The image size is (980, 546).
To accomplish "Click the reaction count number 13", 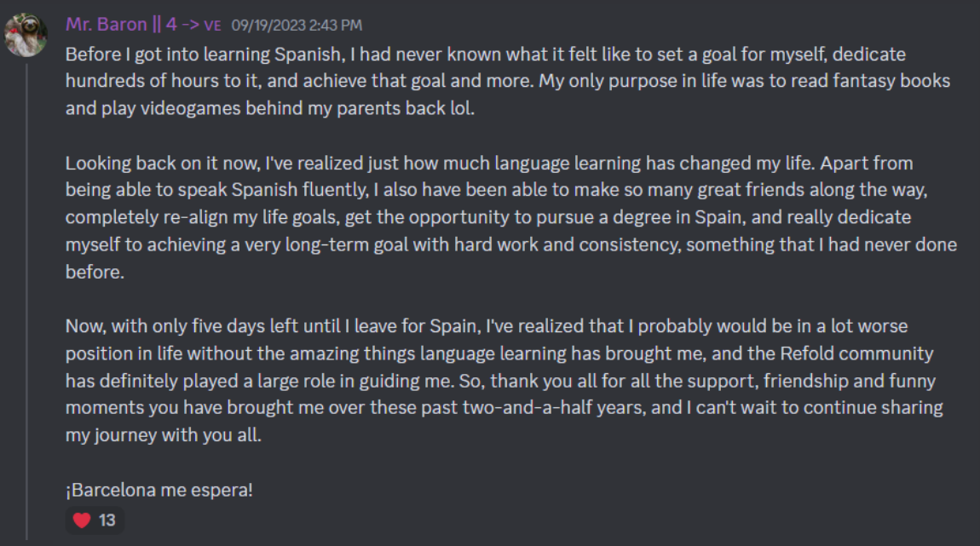I will [107, 520].
